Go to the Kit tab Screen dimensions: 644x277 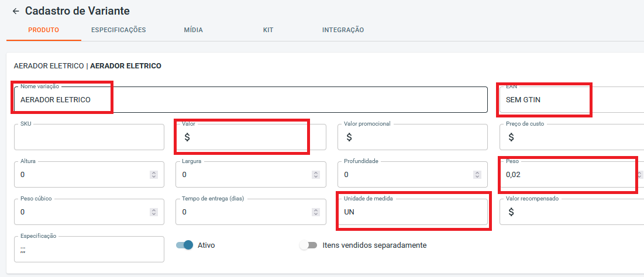(x=268, y=30)
